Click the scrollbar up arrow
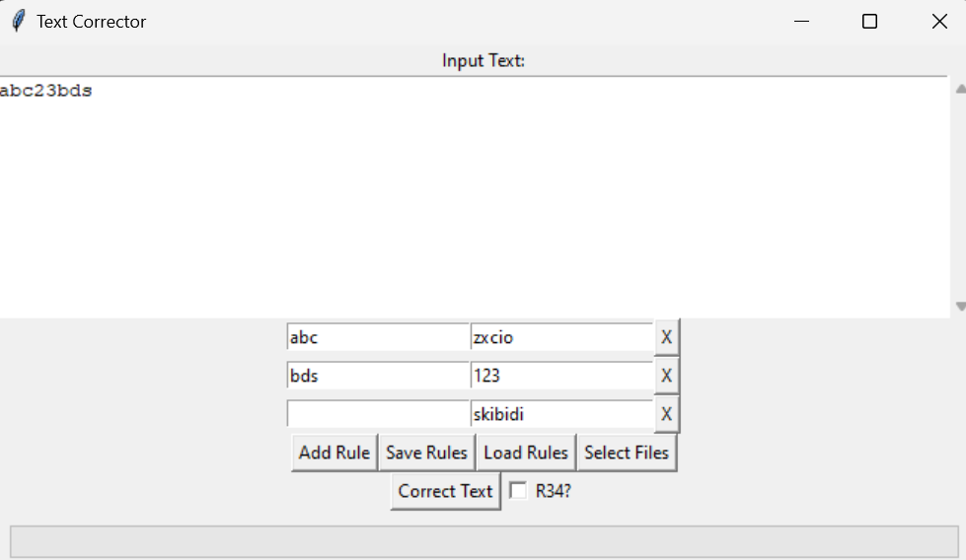 pyautogui.click(x=959, y=89)
